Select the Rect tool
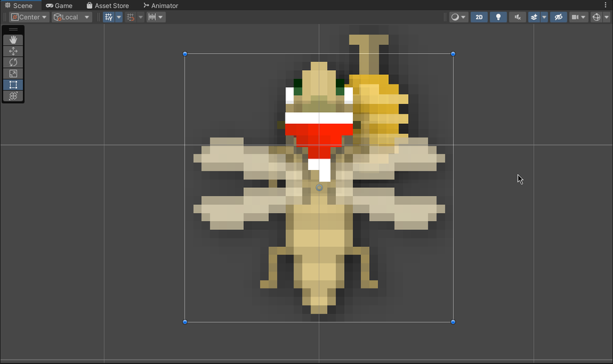 (13, 85)
